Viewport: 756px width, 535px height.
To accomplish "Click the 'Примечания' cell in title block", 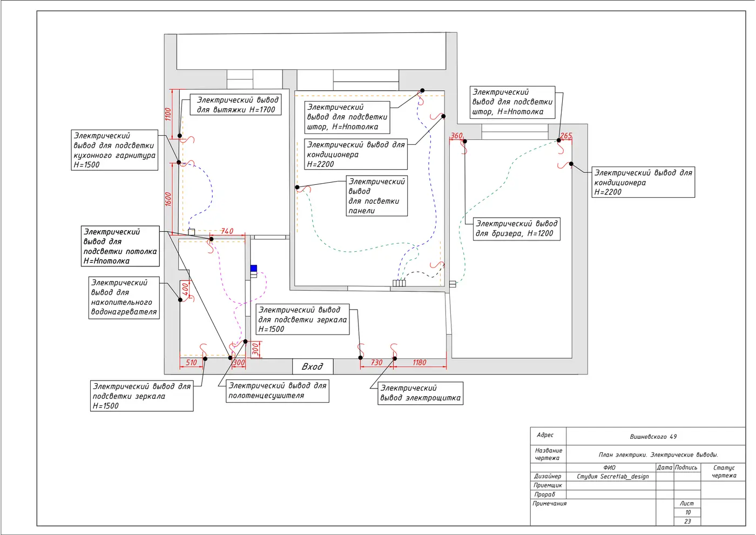I will (550, 504).
